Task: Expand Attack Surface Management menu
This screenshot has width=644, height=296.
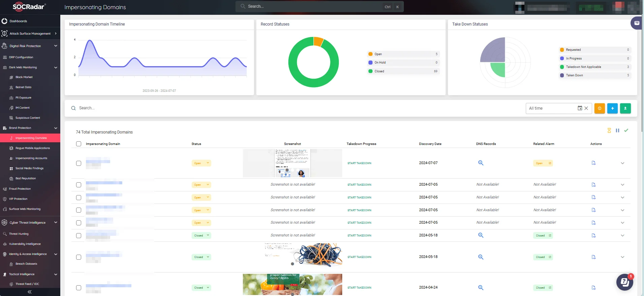Action: [30, 33]
